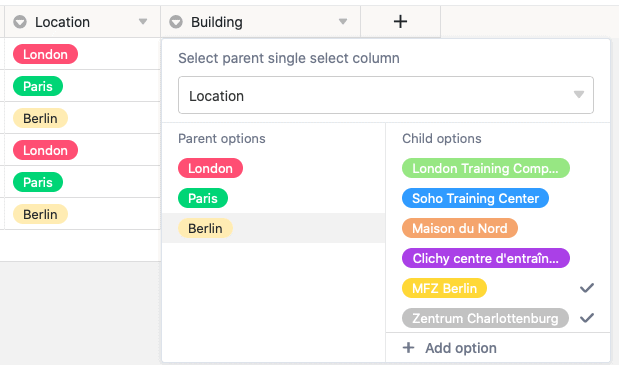This screenshot has width=619, height=365.
Task: Toggle the Zentrum Charlottenburg checkmark
Action: coord(587,318)
